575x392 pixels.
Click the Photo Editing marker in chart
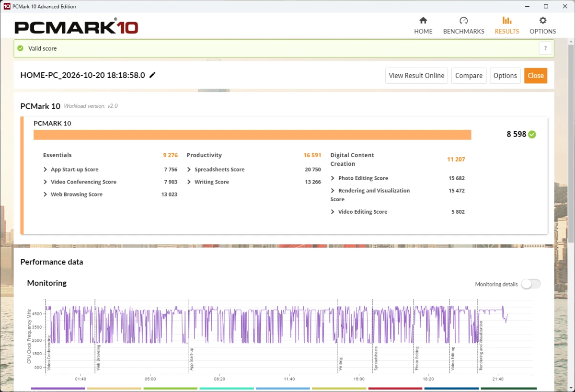[x=417, y=358]
